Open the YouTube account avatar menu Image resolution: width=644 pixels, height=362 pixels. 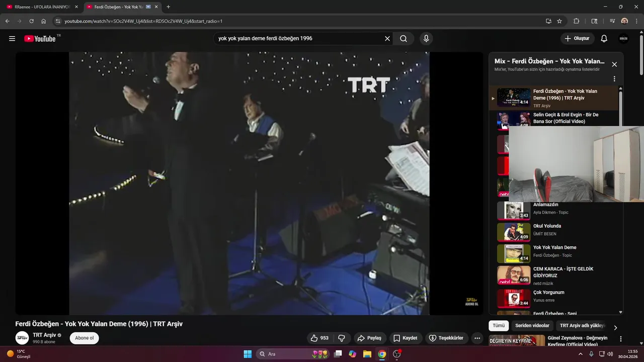(x=624, y=39)
